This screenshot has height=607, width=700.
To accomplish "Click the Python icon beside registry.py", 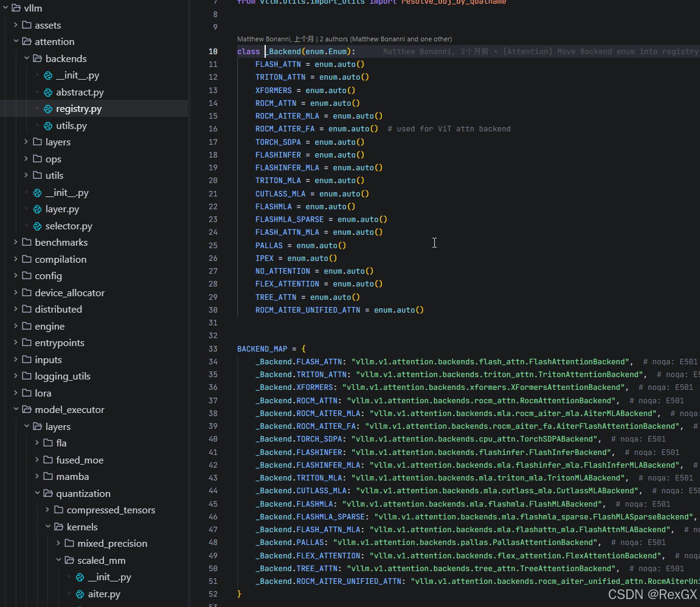I will (48, 109).
